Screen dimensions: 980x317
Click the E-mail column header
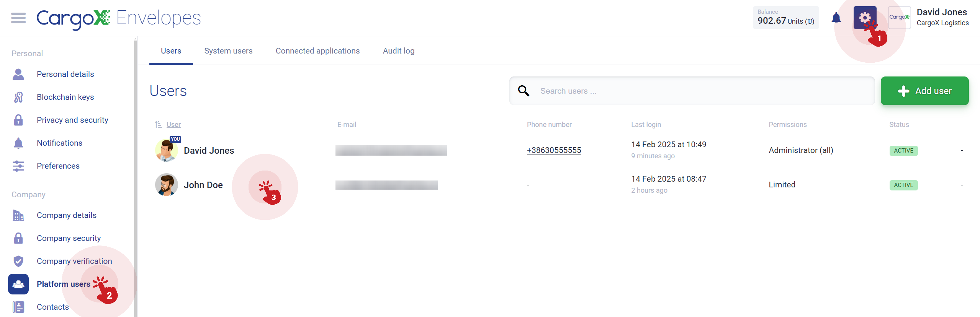(x=347, y=125)
